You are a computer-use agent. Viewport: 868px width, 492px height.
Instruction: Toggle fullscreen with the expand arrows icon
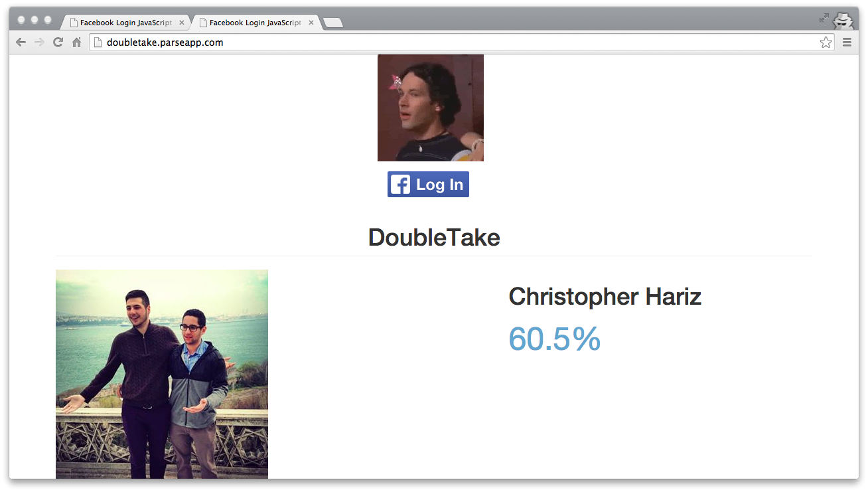(x=824, y=19)
